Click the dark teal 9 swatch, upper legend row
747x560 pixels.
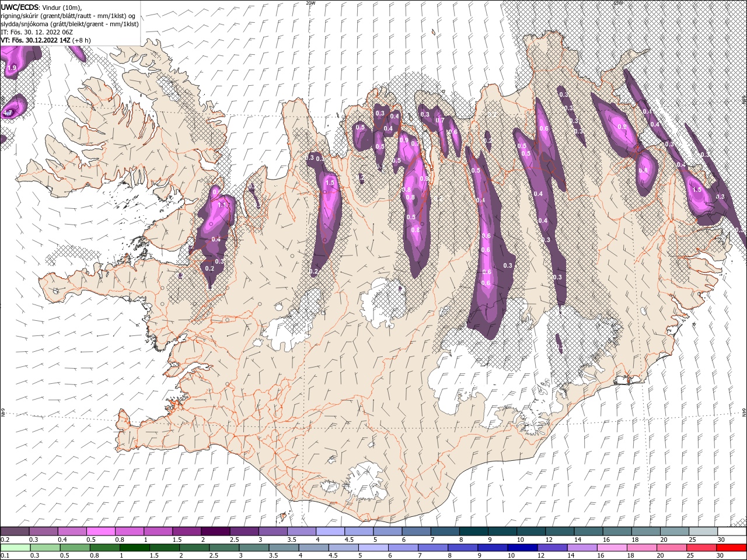click(502, 531)
